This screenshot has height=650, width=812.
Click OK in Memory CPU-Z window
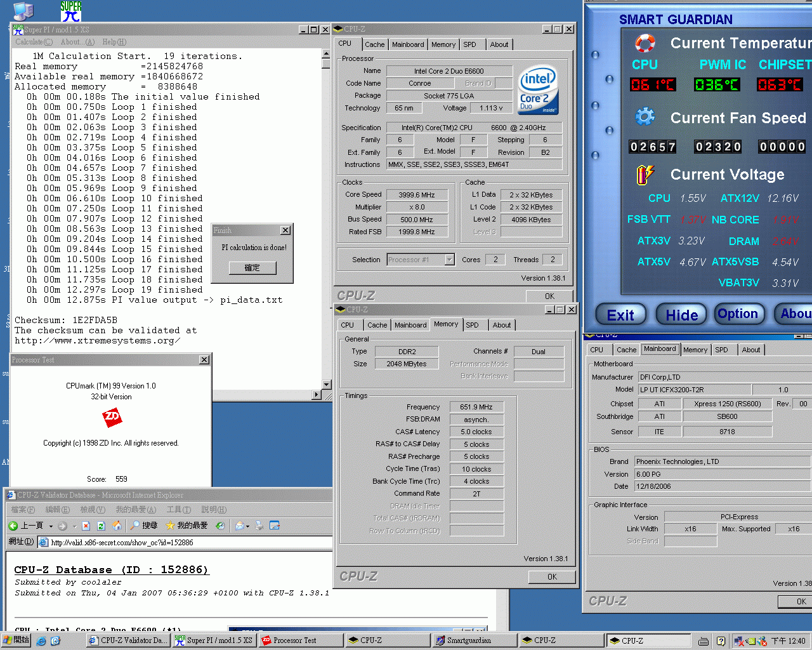pos(552,577)
